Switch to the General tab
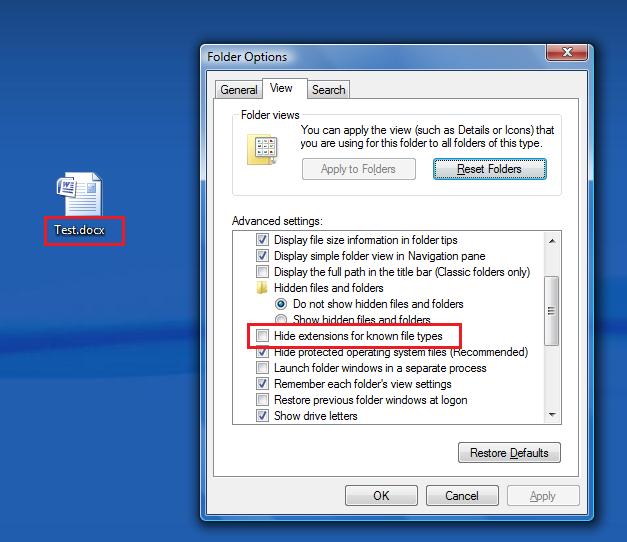The height and width of the screenshot is (542, 627). (x=239, y=90)
